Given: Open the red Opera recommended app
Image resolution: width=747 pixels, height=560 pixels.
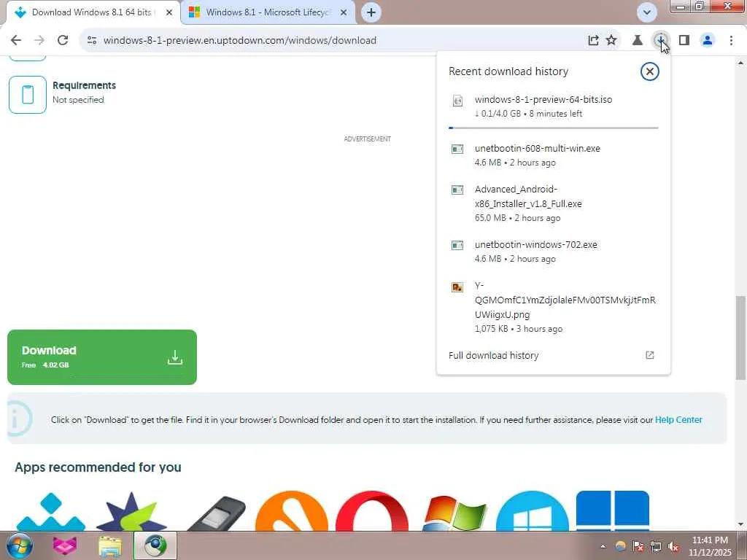Looking at the screenshot, I should point(372,512).
